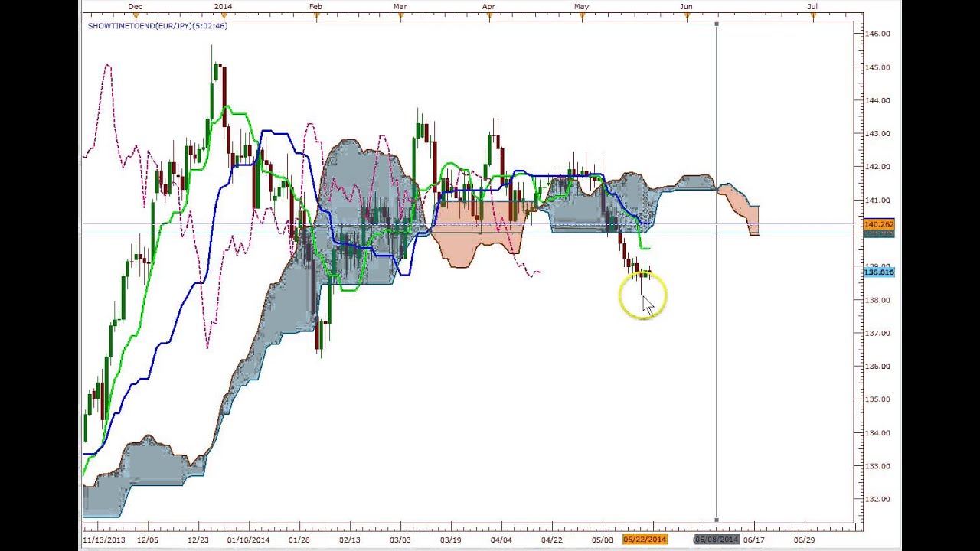Click the 06/29 date on bottom axis
Viewport: 980px width, 551px height.
(x=804, y=540)
